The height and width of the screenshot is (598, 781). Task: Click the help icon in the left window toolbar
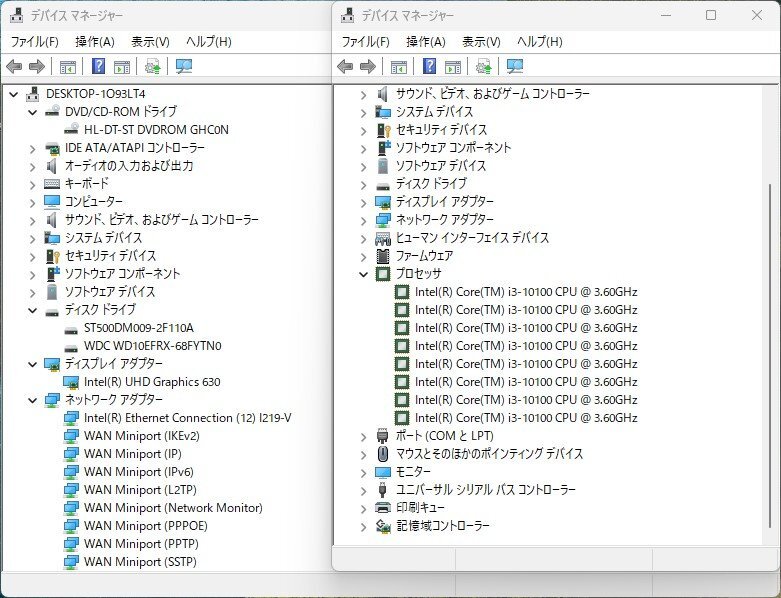point(99,67)
